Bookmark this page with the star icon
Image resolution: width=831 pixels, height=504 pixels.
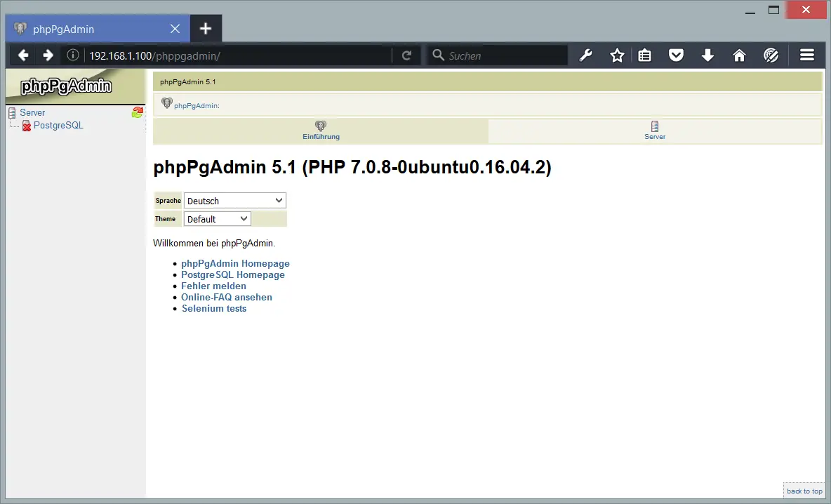pyautogui.click(x=617, y=55)
